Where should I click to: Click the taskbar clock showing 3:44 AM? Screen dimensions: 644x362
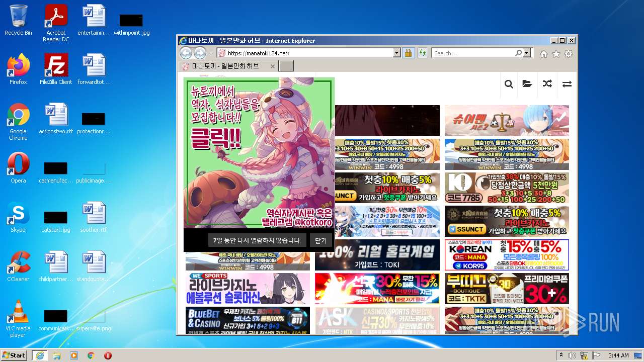pyautogui.click(x=618, y=355)
